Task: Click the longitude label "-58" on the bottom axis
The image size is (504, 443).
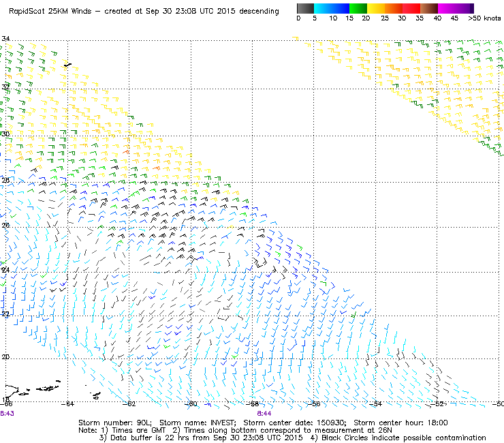Action: pyautogui.click(x=253, y=404)
